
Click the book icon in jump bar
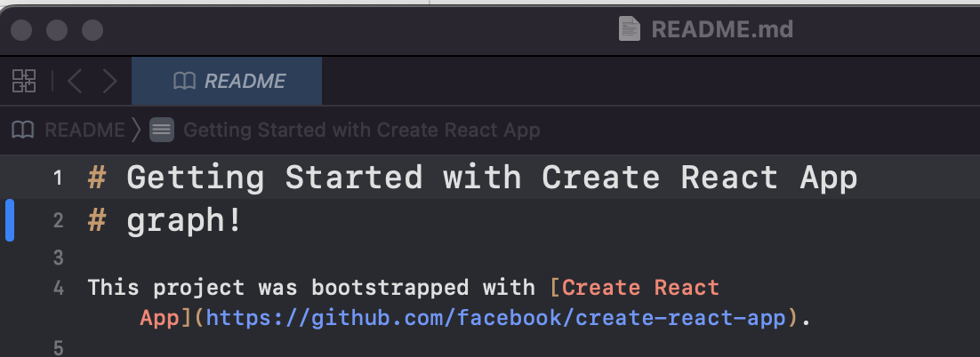point(23,130)
